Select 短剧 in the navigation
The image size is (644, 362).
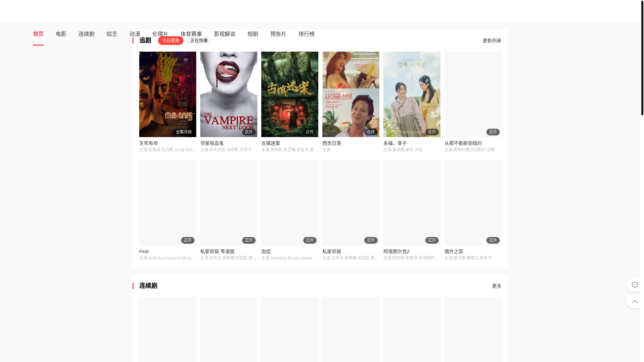click(x=253, y=34)
